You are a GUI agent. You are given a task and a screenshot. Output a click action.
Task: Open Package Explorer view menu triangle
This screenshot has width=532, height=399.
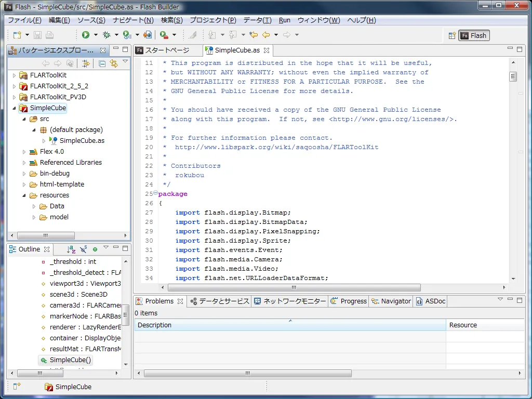tap(125, 61)
